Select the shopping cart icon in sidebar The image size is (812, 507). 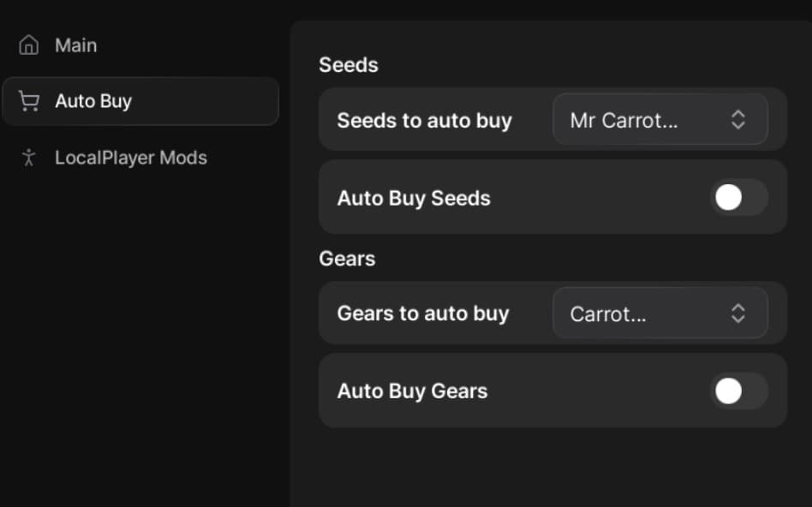28,100
